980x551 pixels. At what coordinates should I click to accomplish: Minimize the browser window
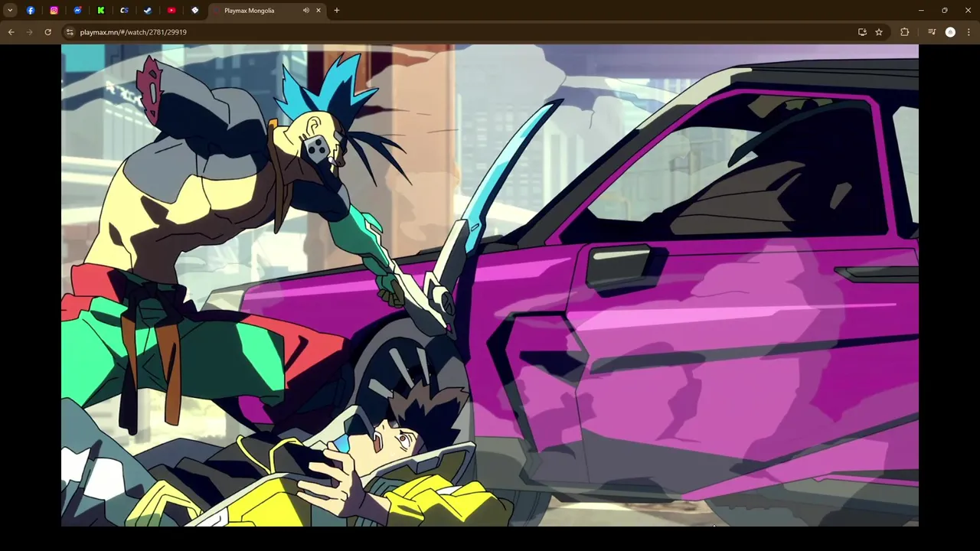(921, 11)
